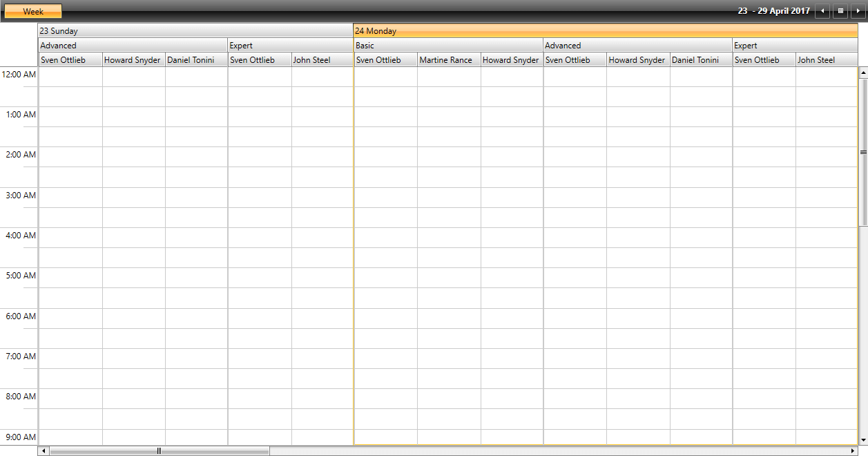Click the Expert category header under Monday
Screen dimensions: 868x456
[794, 45]
